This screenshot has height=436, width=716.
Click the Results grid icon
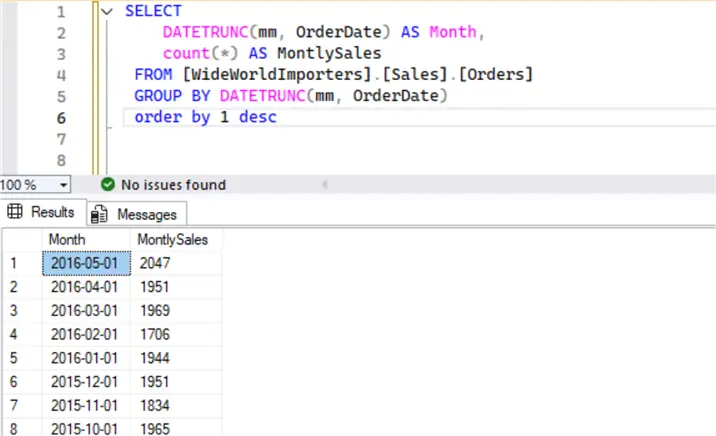click(15, 212)
